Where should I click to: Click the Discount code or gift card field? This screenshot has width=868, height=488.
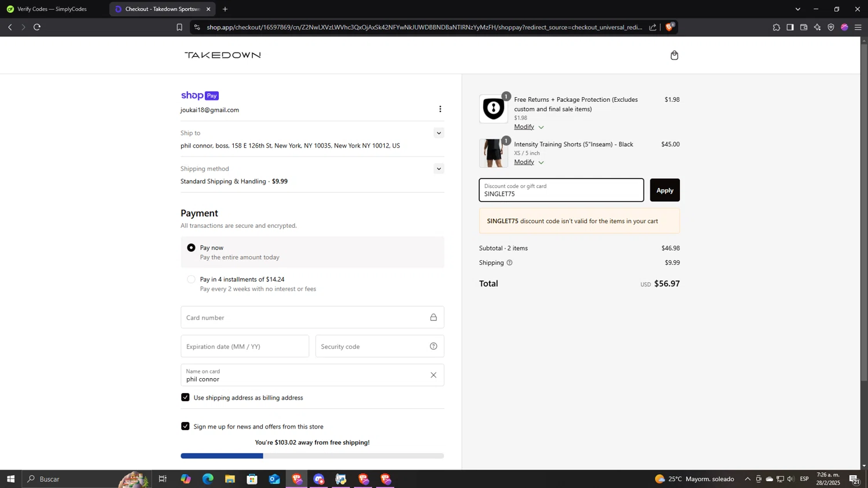[561, 190]
